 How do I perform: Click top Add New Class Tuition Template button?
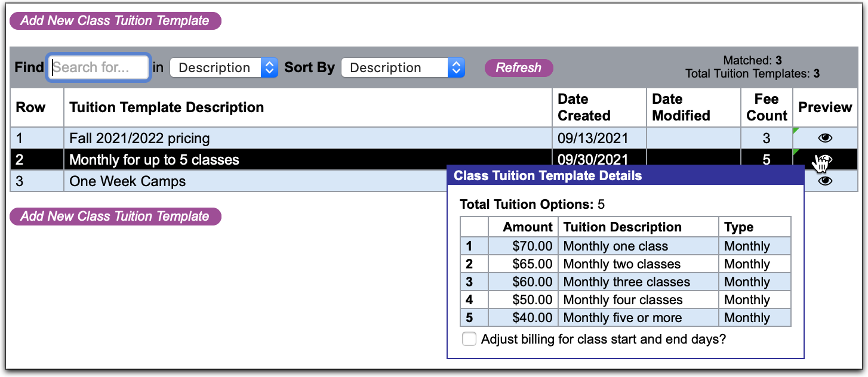point(115,21)
